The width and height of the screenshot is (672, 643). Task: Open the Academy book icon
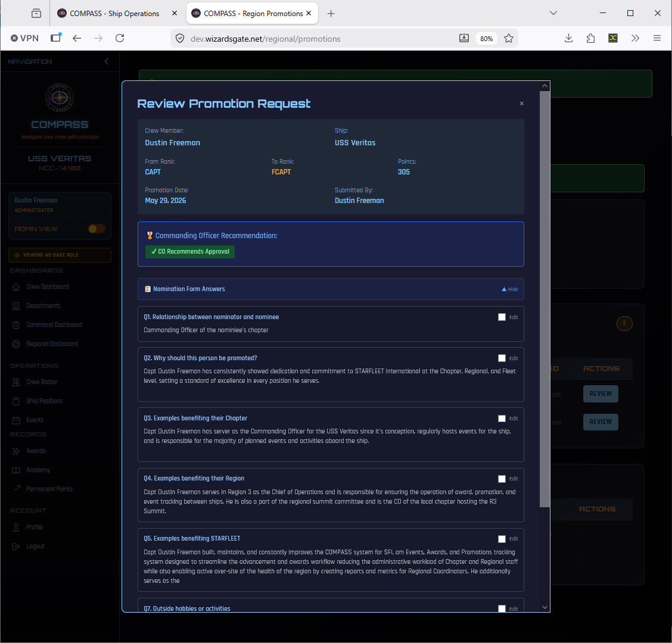coord(16,470)
